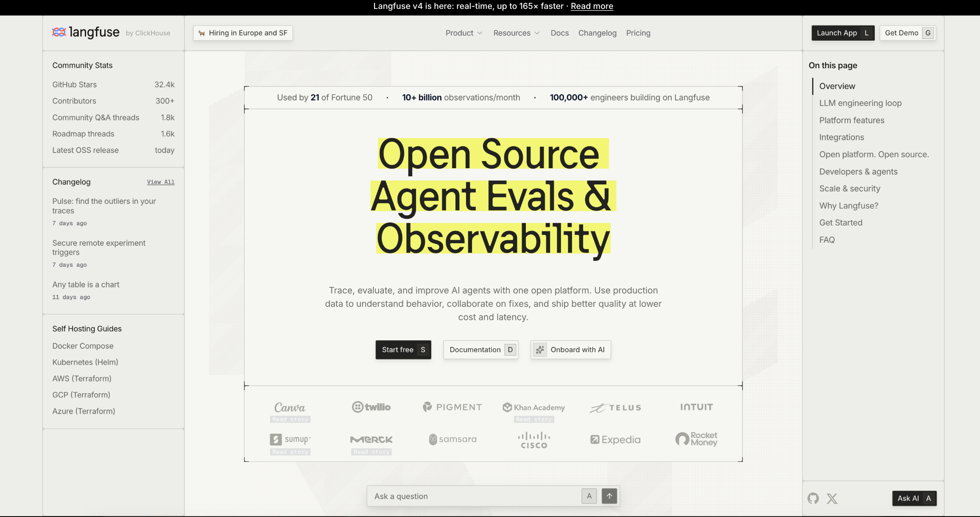Screen dimensions: 980x517
Task: Click the by ClickHouse text
Action: (148, 33)
